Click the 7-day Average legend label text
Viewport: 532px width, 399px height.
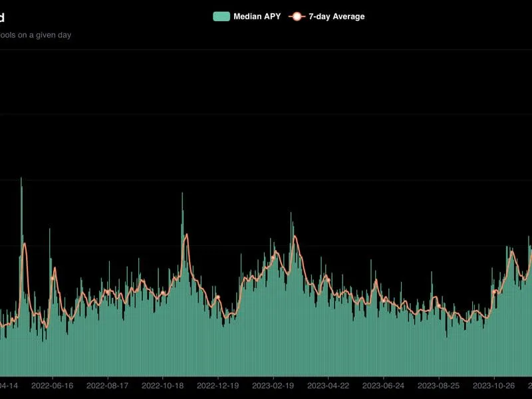coord(335,16)
